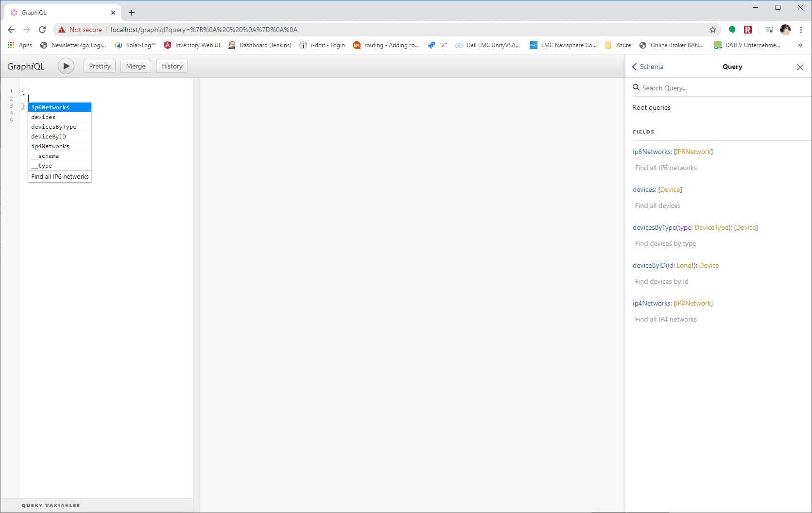Viewport: 812px width, 513px height.
Task: Bookmark this page with the star icon
Action: [713, 30]
